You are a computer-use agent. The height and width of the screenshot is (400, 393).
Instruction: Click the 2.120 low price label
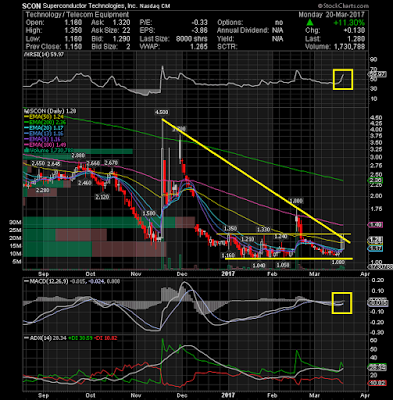tap(102, 197)
